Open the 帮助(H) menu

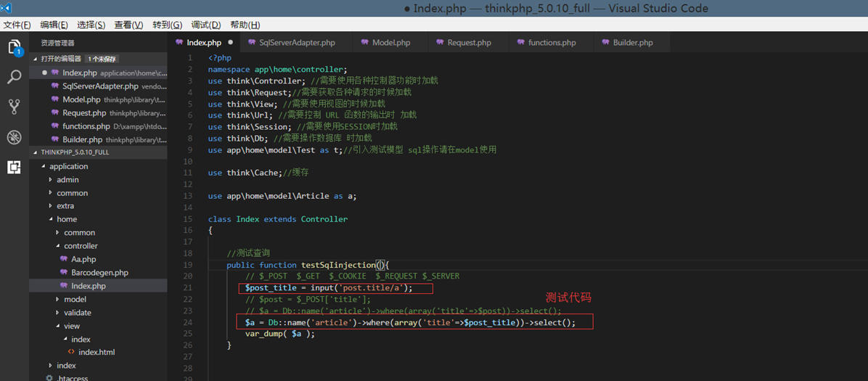click(x=245, y=25)
